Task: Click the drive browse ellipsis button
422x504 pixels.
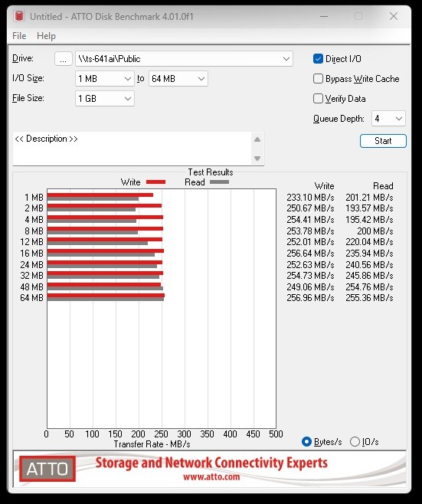Action: (x=64, y=59)
